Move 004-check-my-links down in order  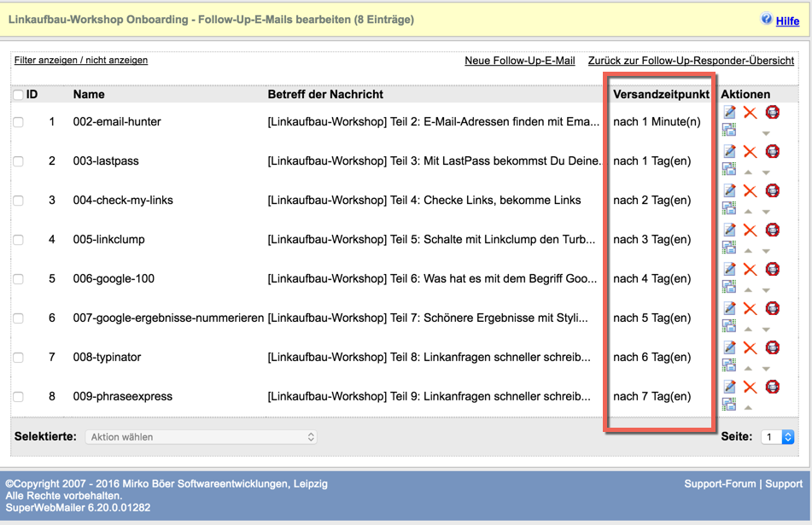[x=766, y=212]
